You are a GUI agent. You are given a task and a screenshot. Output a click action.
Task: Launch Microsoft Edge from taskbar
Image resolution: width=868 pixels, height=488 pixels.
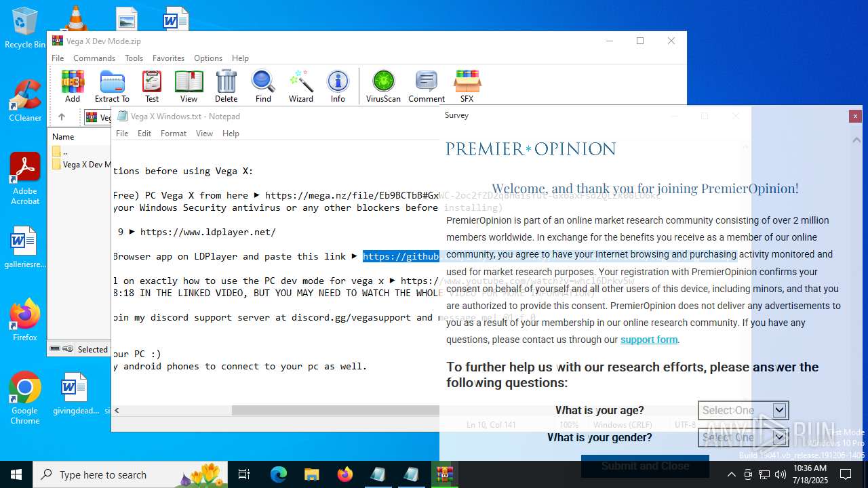click(x=279, y=474)
